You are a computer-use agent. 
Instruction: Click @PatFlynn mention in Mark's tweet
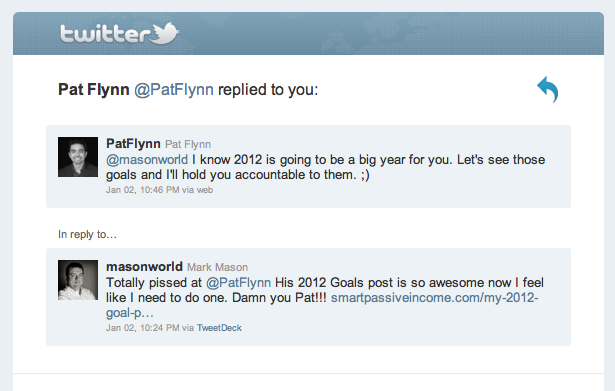click(x=238, y=283)
